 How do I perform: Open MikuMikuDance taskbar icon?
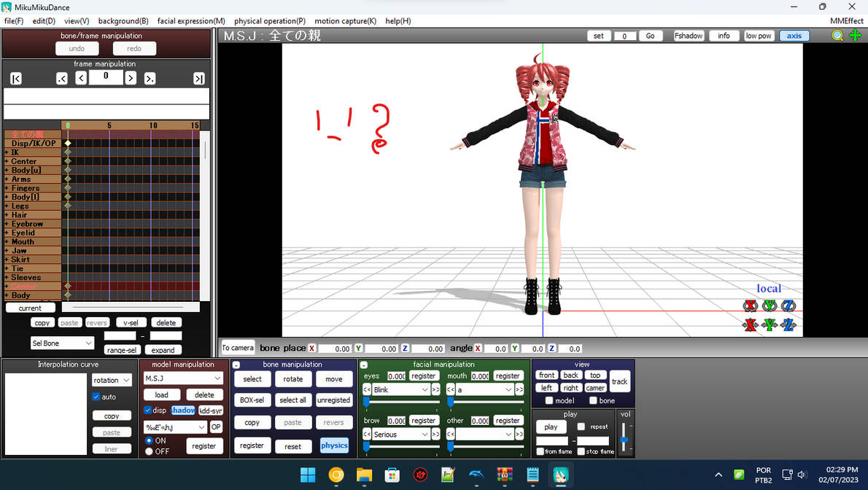(561, 475)
